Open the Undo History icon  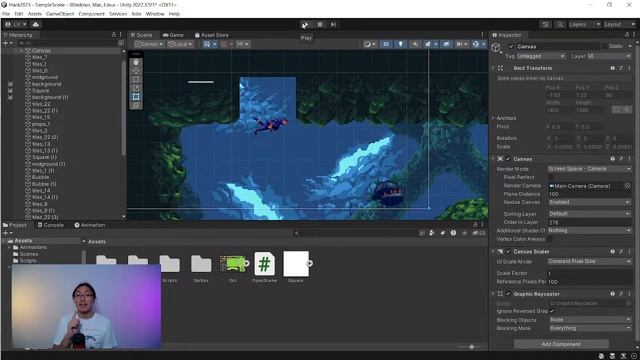[x=545, y=24]
